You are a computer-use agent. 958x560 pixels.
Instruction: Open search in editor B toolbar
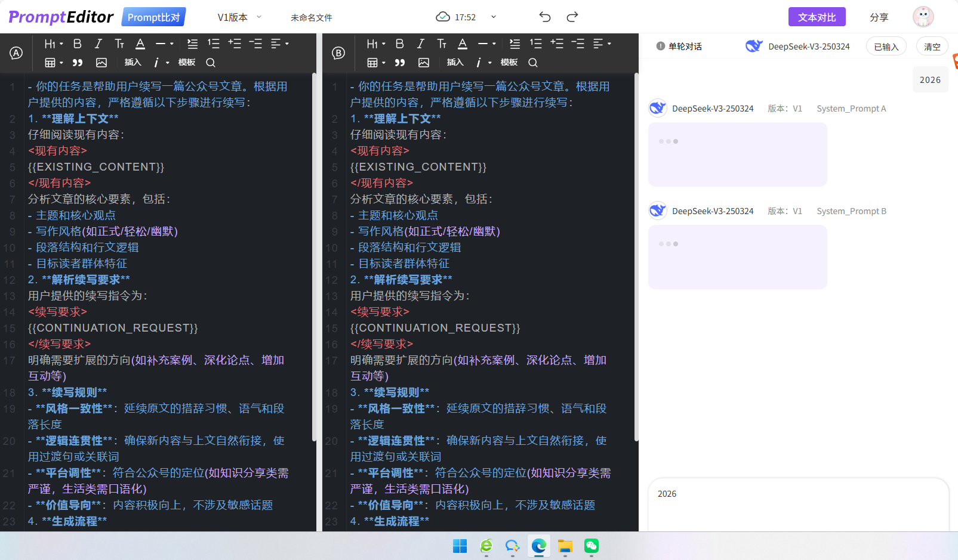pos(532,63)
